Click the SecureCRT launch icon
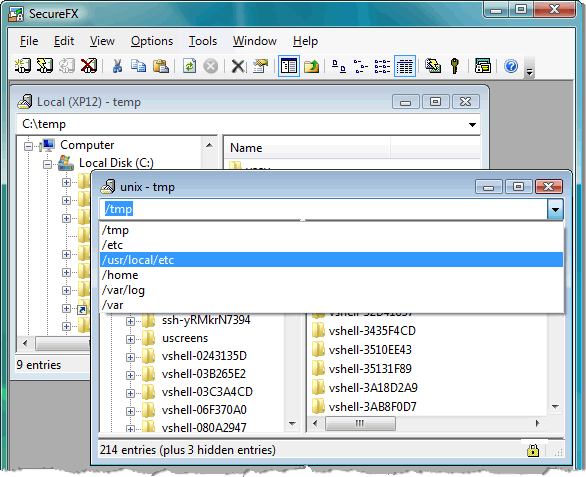This screenshot has width=586, height=477. pos(482,66)
